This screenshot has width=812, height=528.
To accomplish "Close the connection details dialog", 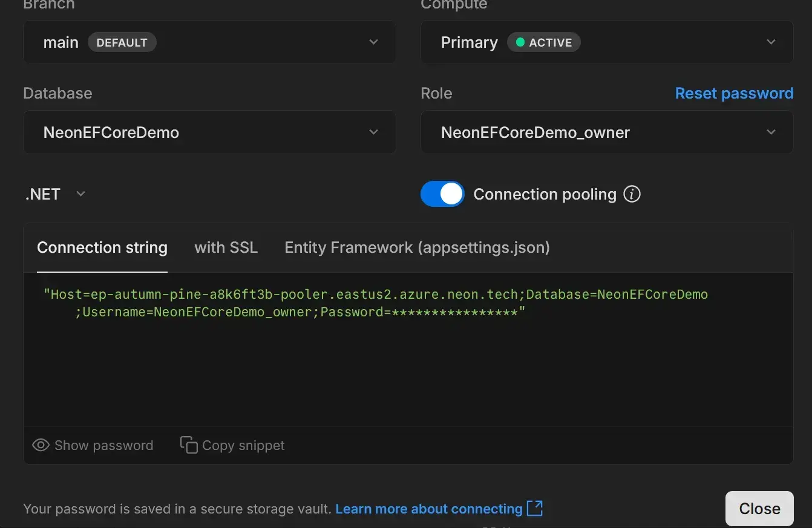I will pos(759,509).
